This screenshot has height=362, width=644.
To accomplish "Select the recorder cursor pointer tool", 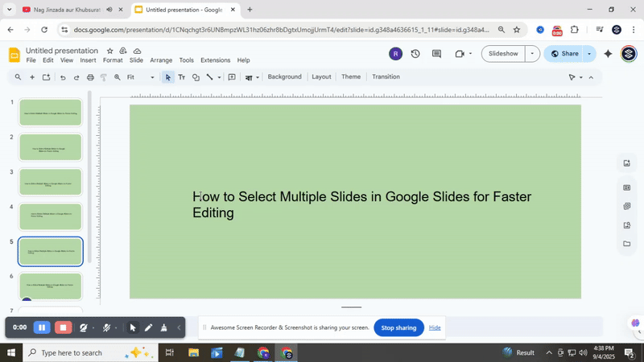I will (132, 327).
